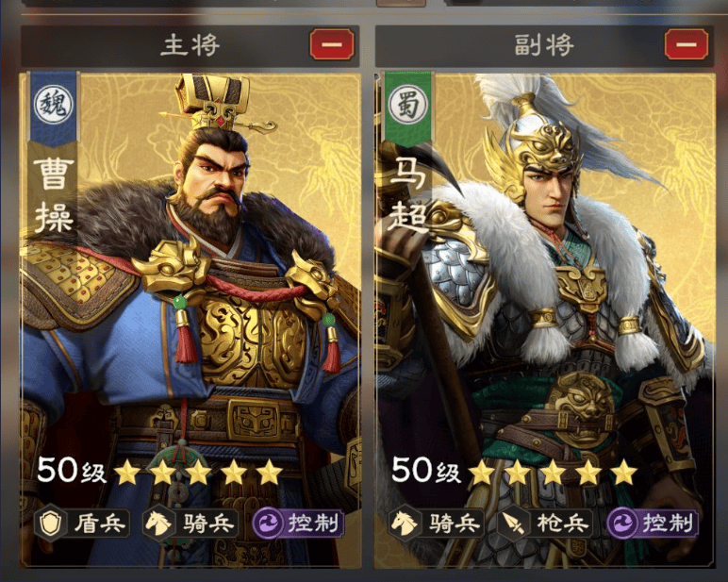Open Ma Chao's portrait card

(545, 320)
